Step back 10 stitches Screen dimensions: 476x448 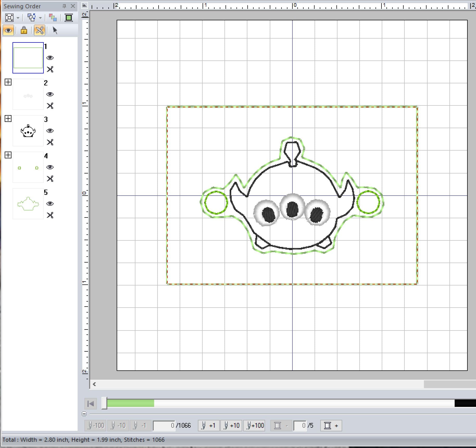tap(118, 426)
